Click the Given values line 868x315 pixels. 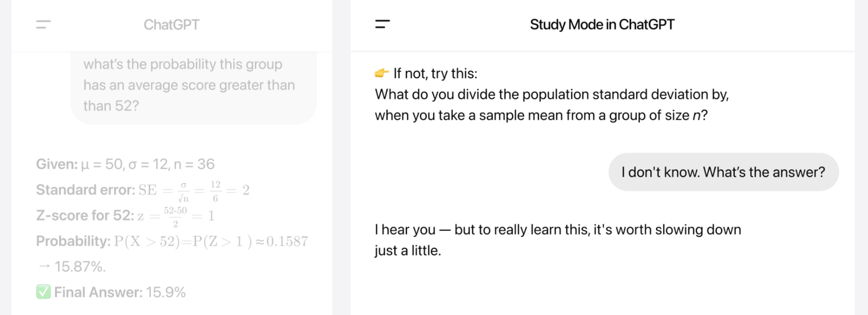coord(125,164)
